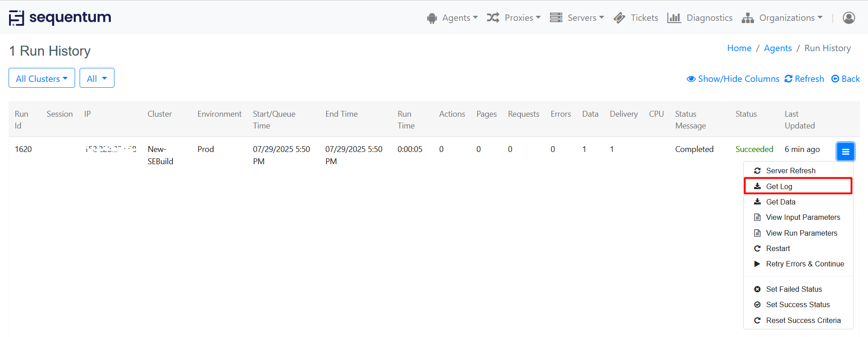The width and height of the screenshot is (868, 337).
Task: Toggle Show/Hide Columns eye icon
Action: coord(691,79)
